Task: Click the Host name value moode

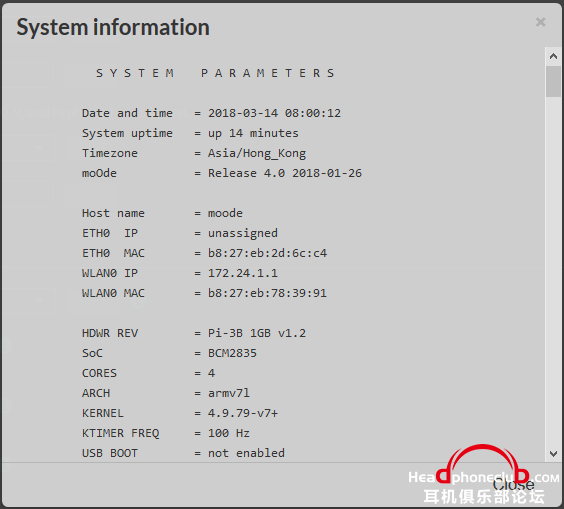Action: point(225,213)
